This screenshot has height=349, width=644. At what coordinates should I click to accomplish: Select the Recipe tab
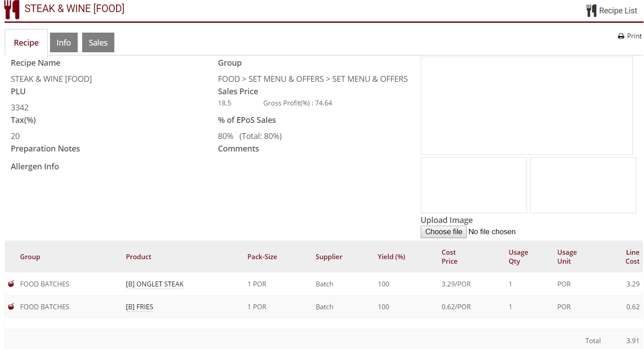tap(26, 42)
